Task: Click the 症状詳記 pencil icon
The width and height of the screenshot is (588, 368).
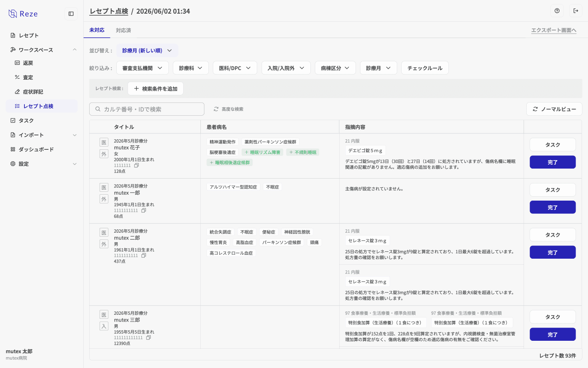Action: coord(17,92)
